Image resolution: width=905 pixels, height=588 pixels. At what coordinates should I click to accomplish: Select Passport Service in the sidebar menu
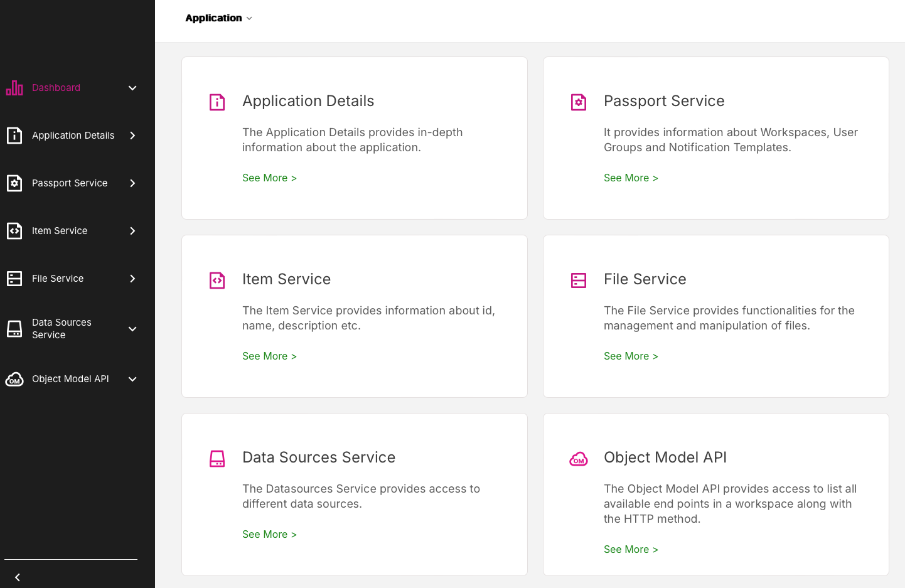[70, 183]
